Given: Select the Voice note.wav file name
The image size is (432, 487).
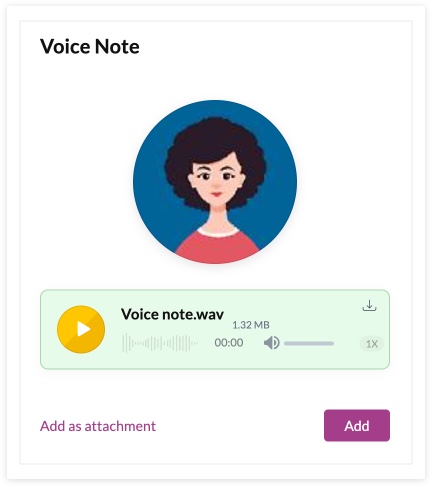Looking at the screenshot, I should pos(172,314).
